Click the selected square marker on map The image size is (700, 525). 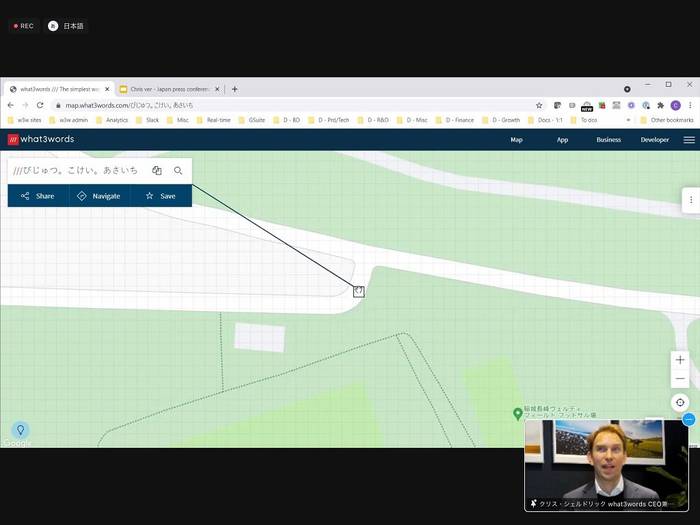(x=358, y=292)
